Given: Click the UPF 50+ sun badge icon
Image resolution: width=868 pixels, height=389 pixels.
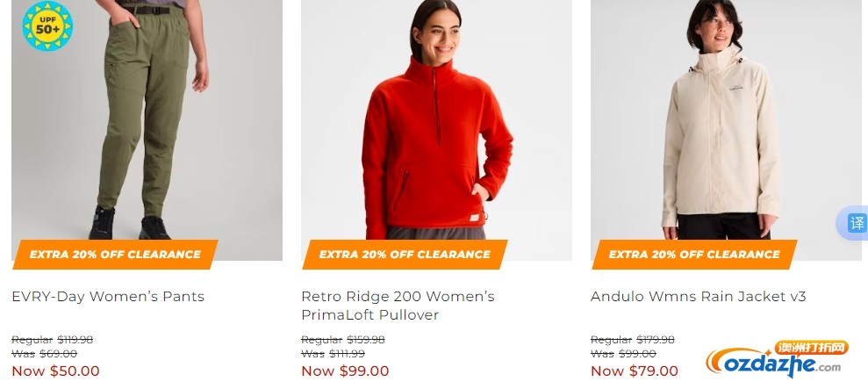Looking at the screenshot, I should click(x=47, y=25).
